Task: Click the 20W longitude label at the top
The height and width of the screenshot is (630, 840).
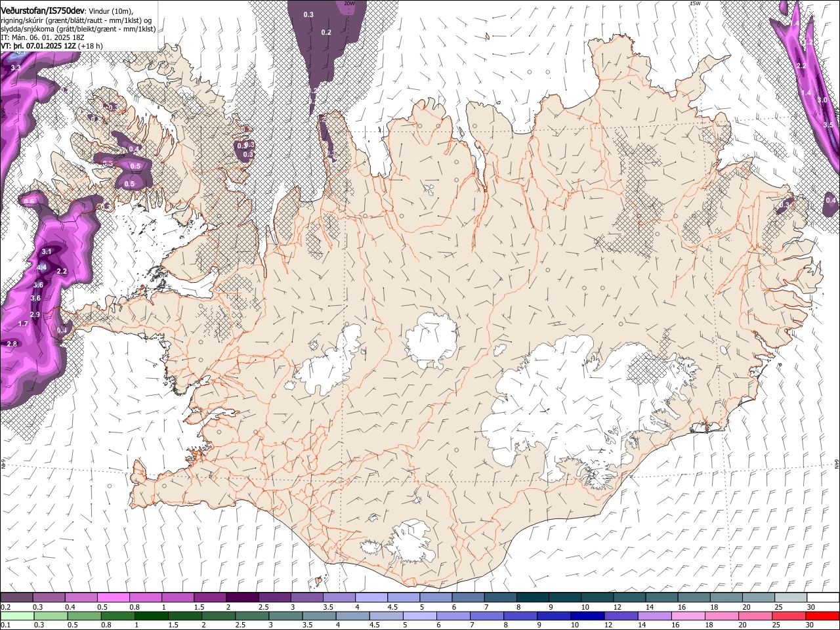Action: [349, 3]
